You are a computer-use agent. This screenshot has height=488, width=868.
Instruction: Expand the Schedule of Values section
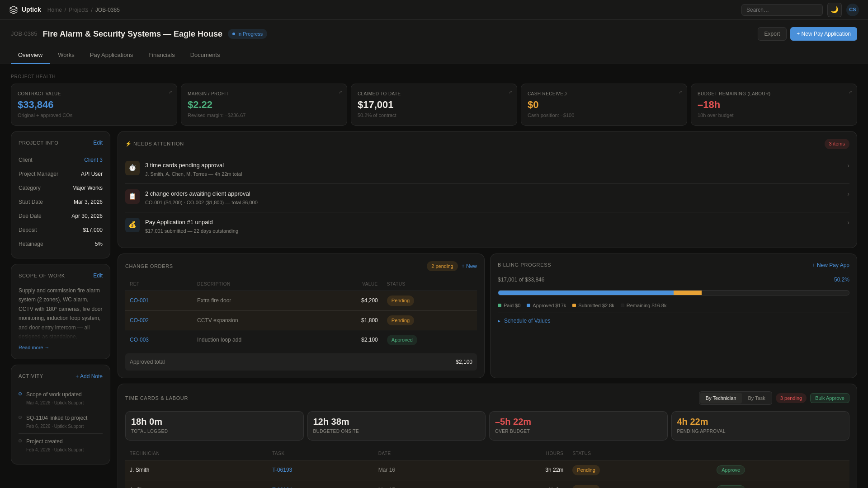pyautogui.click(x=524, y=321)
